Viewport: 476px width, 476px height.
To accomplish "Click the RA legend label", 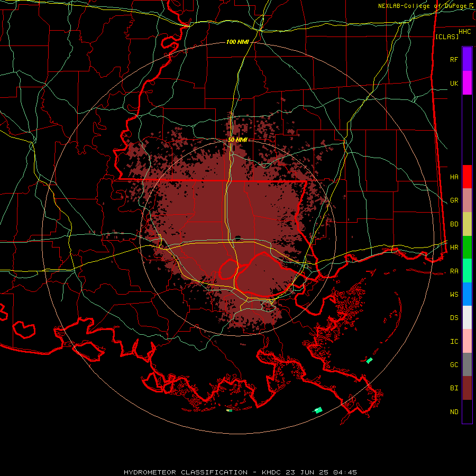I will pyautogui.click(x=454, y=271).
